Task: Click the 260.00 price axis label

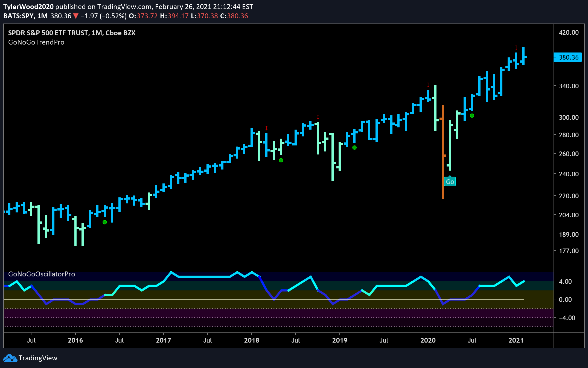Action: pyautogui.click(x=569, y=154)
